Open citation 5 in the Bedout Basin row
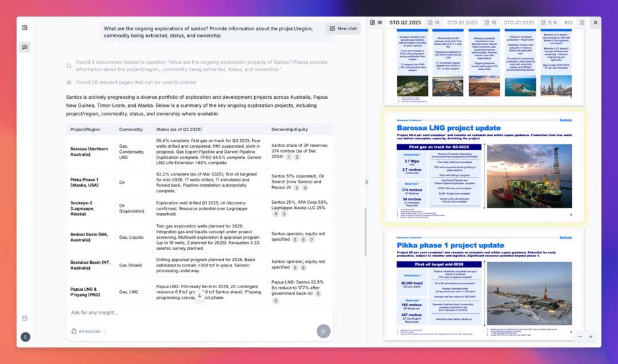Viewport: 618px width, 364px height. pyautogui.click(x=295, y=239)
